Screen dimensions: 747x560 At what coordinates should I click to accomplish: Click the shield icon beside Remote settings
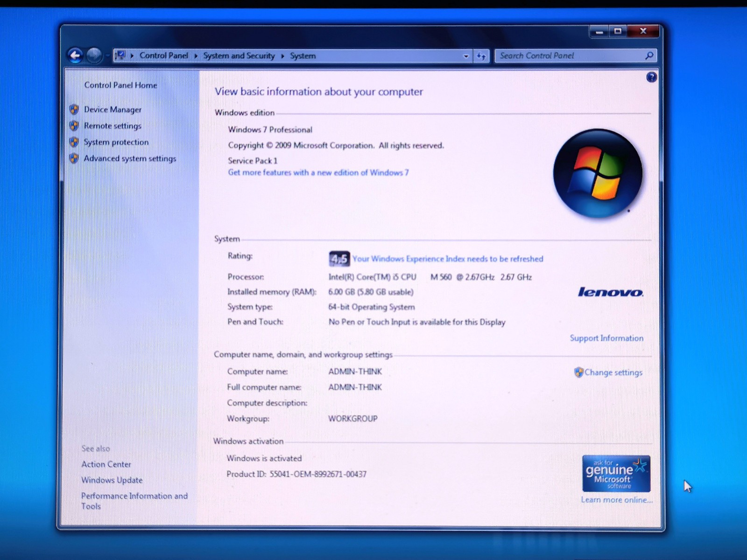74,126
